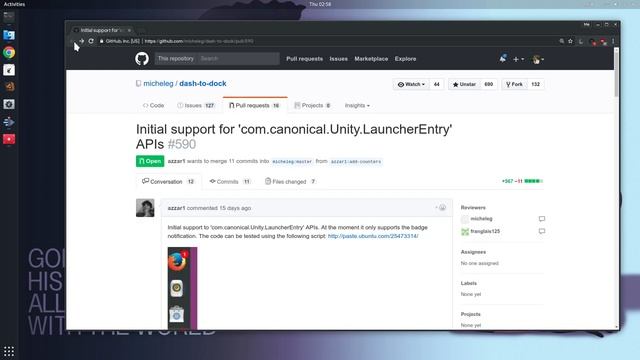Add a reaction to azzar1's comment
The height and width of the screenshot is (360, 640).
[x=441, y=208]
